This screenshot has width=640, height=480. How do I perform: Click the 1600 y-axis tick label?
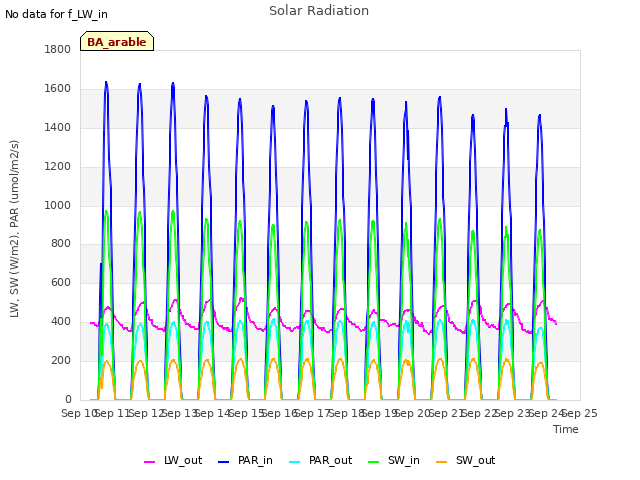click(x=58, y=89)
